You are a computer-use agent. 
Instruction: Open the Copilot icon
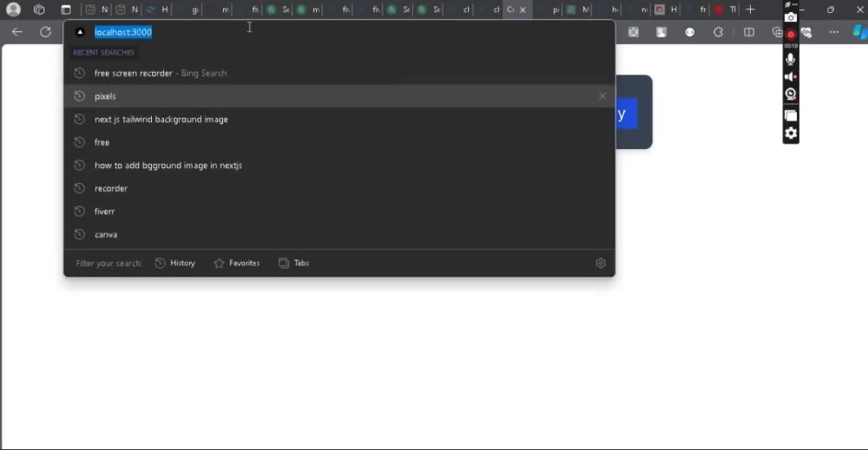tap(859, 32)
